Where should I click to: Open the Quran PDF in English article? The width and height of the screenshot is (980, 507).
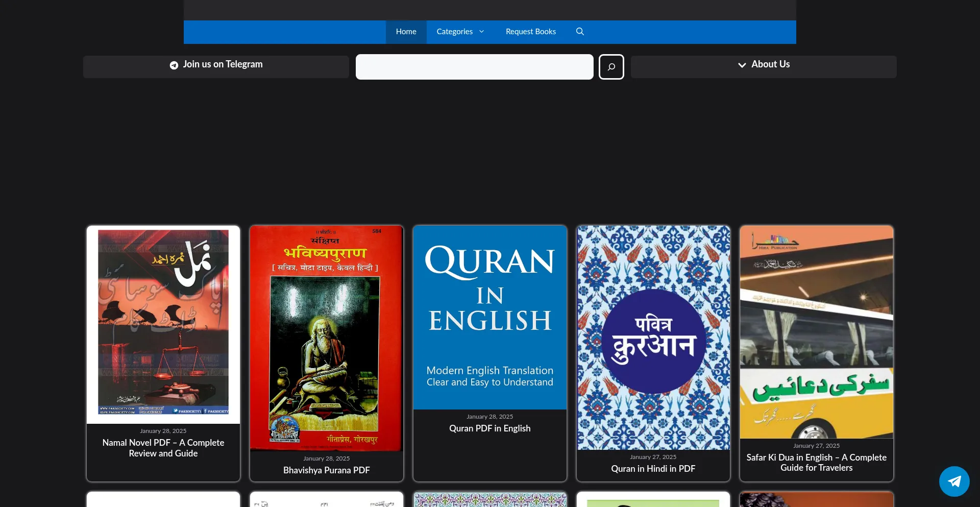(x=489, y=429)
